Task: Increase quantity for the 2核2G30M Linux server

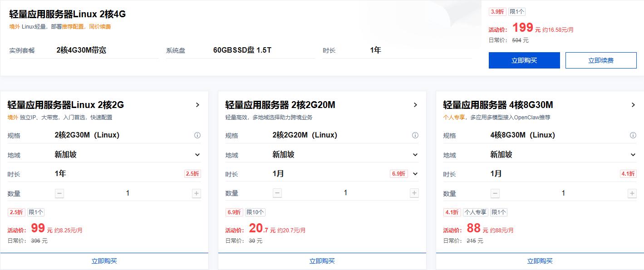Action: point(197,193)
